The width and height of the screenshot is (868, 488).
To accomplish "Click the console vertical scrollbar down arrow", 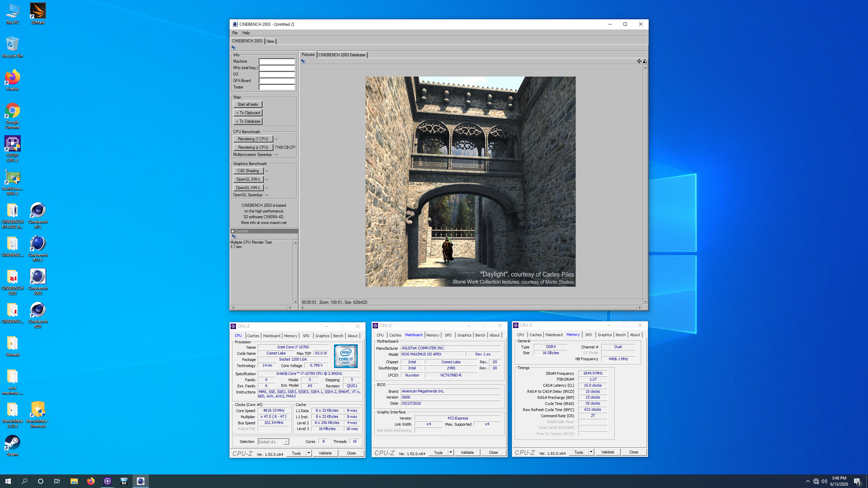I will pyautogui.click(x=295, y=302).
